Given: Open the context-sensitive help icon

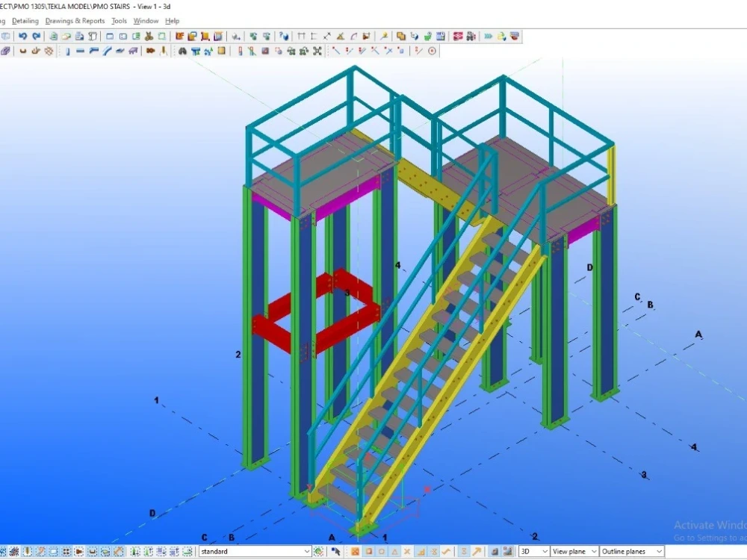Looking at the screenshot, I should (x=281, y=36).
